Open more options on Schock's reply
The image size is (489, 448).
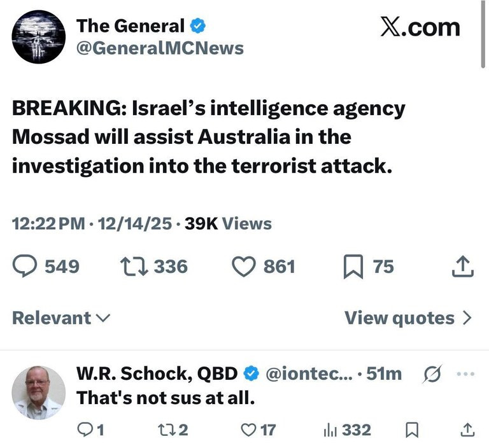pyautogui.click(x=466, y=374)
